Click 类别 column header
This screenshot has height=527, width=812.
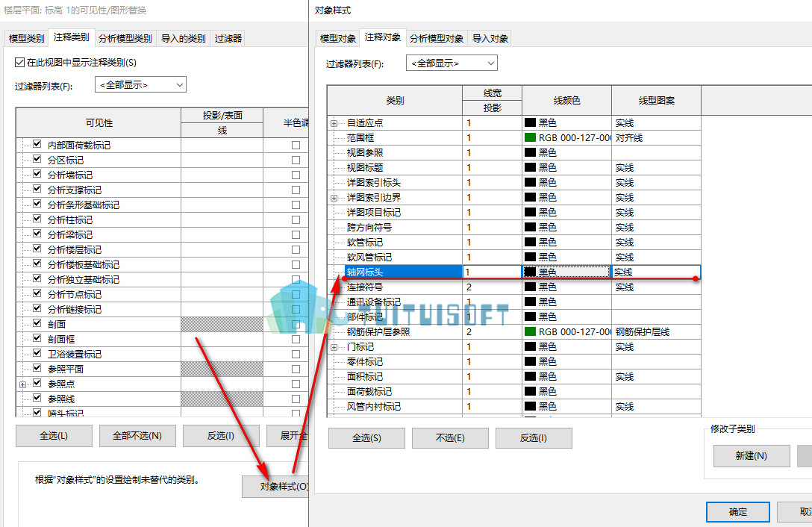395,101
